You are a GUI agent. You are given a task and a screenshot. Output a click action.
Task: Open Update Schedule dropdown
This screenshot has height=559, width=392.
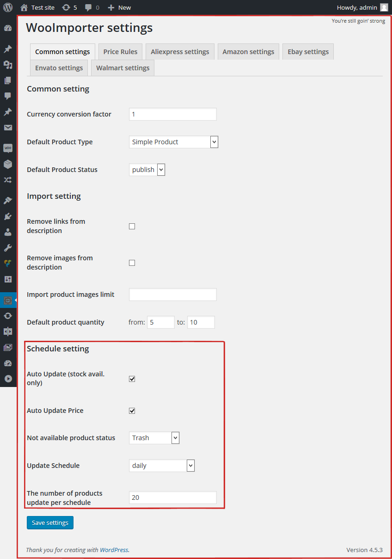point(162,466)
